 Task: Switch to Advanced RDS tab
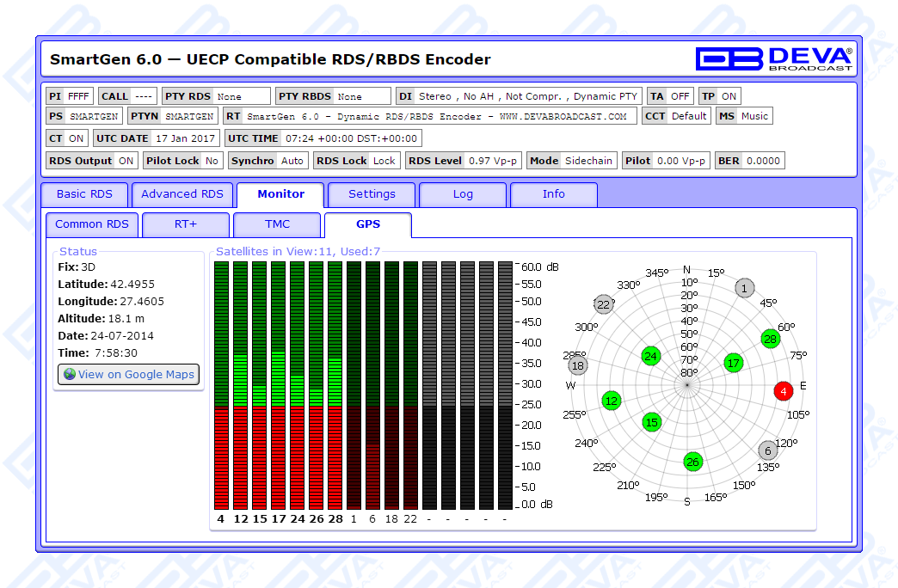(181, 194)
